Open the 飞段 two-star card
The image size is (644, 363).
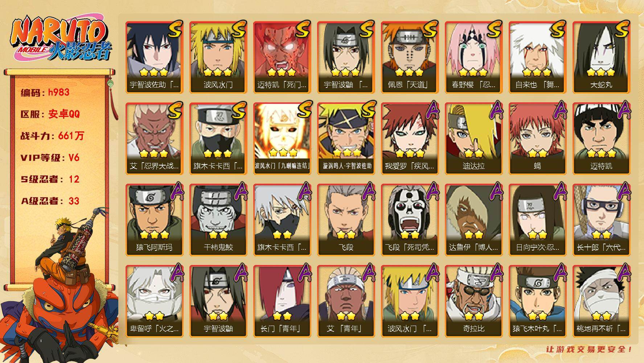pyautogui.click(x=346, y=220)
